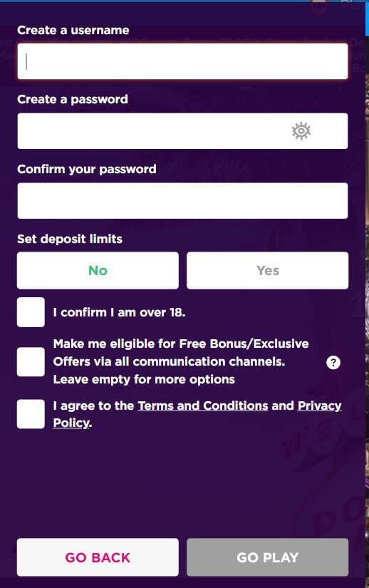The image size is (369, 588).
Task: Focus the Confirm your password field
Action: (x=182, y=200)
